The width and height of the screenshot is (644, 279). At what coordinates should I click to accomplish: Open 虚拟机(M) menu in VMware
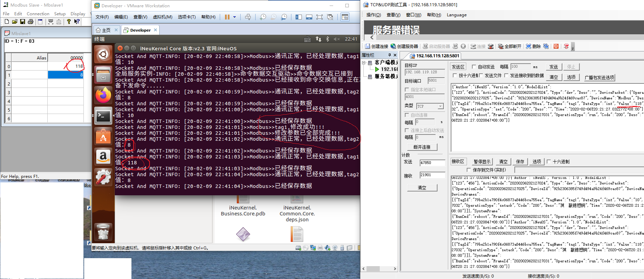click(162, 17)
